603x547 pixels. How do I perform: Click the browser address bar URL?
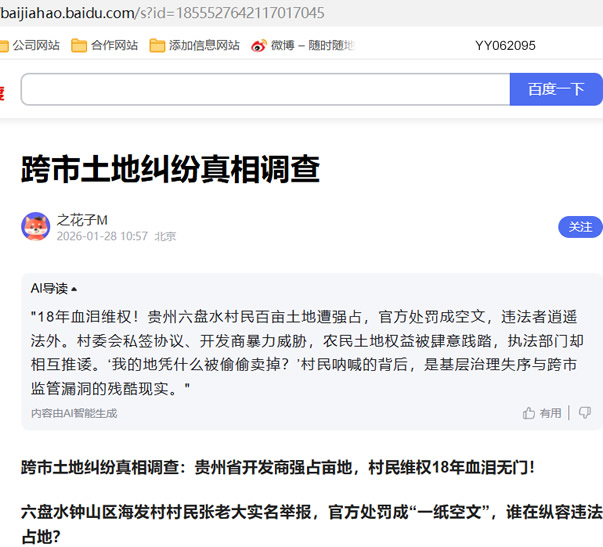pyautogui.click(x=162, y=13)
